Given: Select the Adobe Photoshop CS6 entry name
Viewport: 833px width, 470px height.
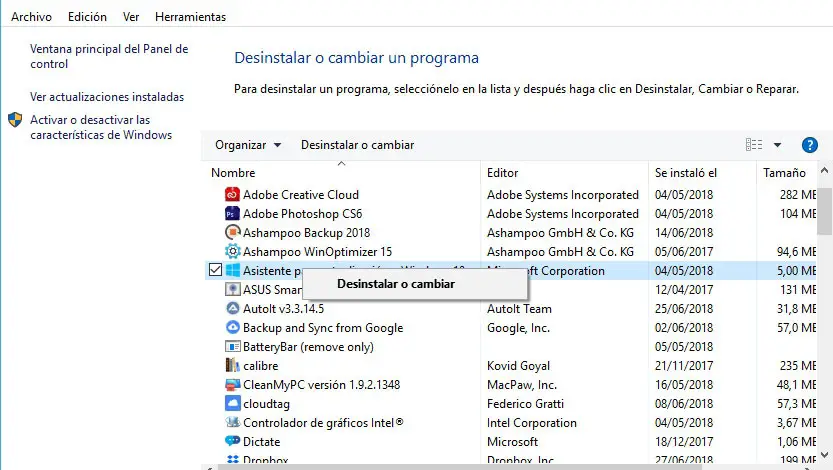Looking at the screenshot, I should coord(302,214).
